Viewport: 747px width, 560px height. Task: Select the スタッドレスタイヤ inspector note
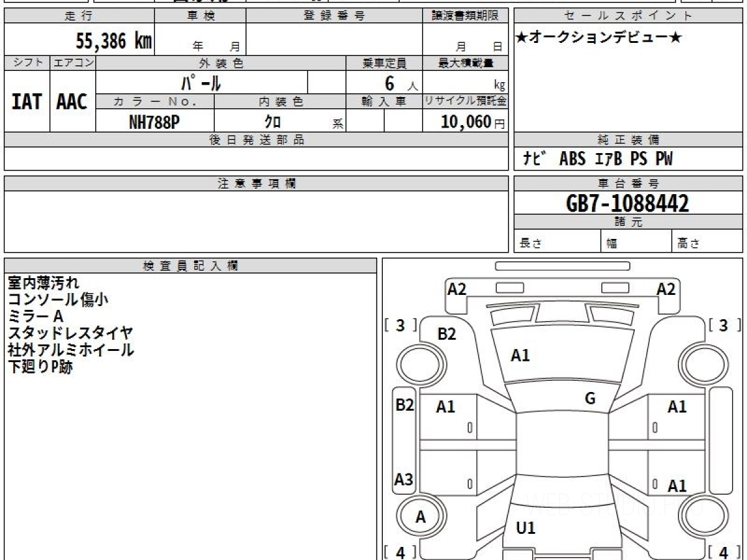coord(70,334)
